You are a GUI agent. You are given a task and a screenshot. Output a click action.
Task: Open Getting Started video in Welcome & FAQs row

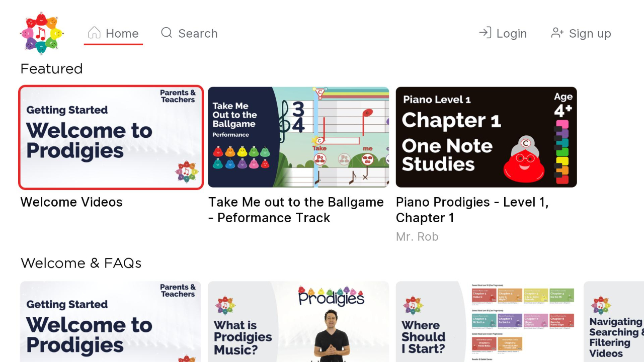pos(111,322)
